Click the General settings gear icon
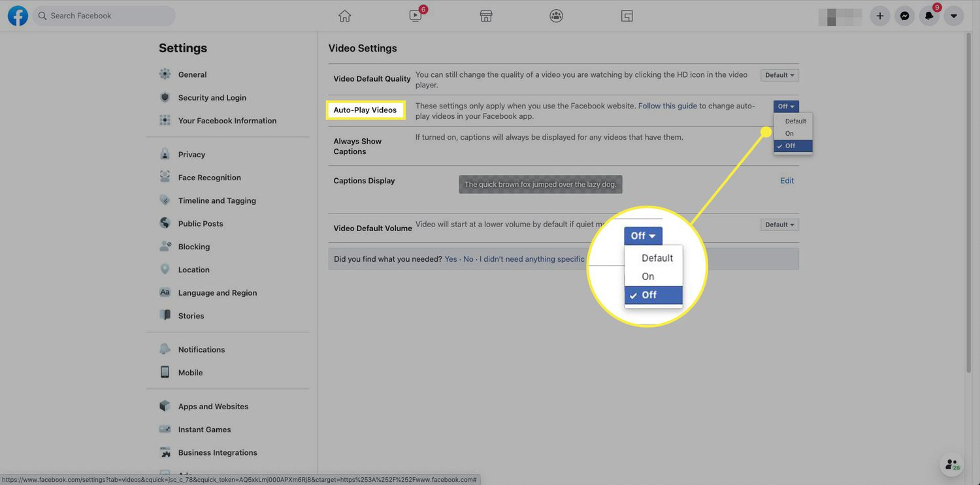This screenshot has height=485, width=980. (165, 74)
